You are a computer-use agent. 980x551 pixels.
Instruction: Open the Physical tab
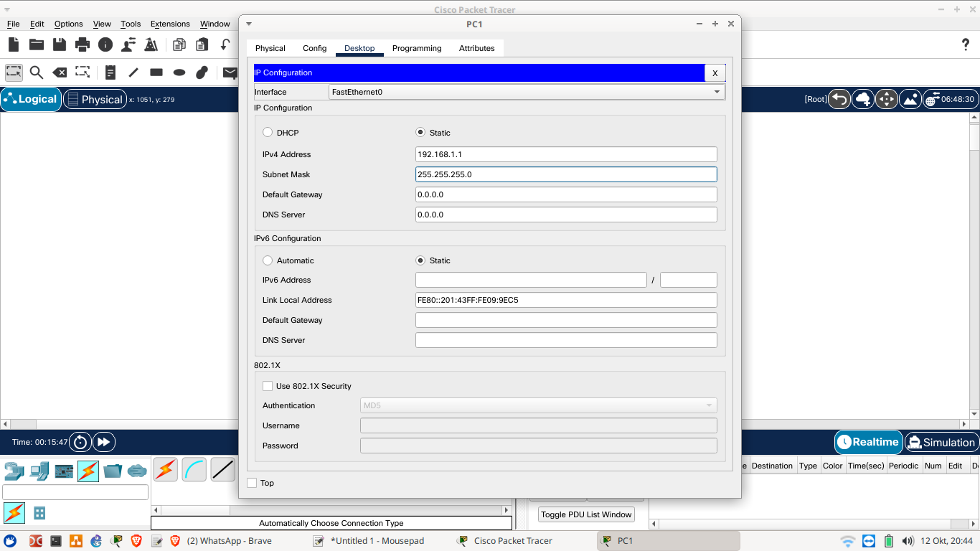coord(270,48)
